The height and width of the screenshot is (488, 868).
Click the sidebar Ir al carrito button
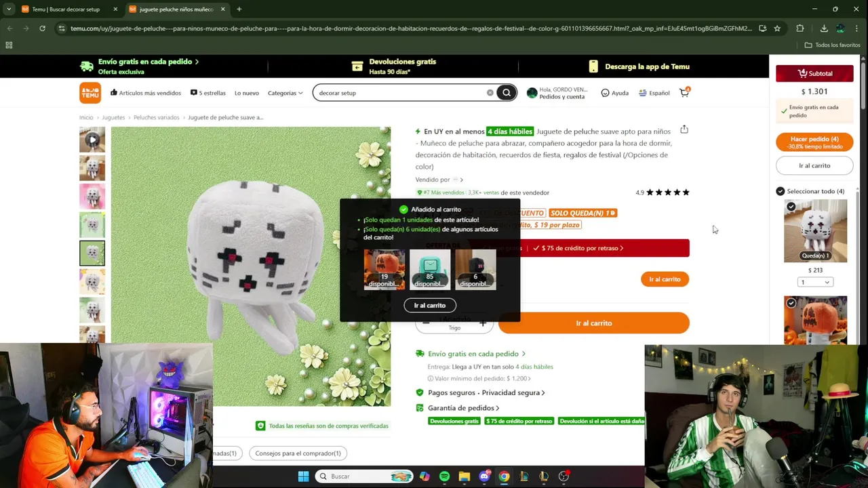814,165
